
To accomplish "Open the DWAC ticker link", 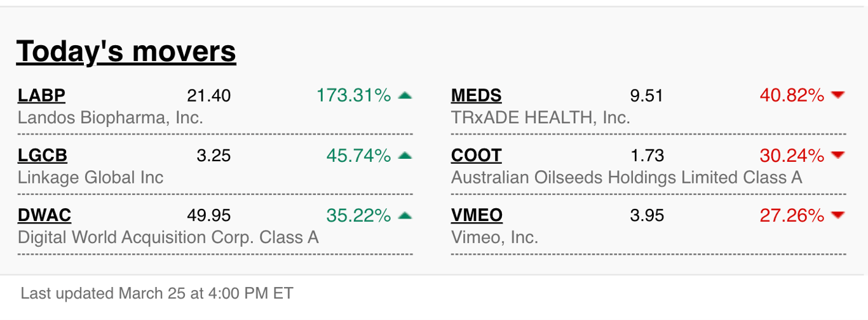I will 44,216.
